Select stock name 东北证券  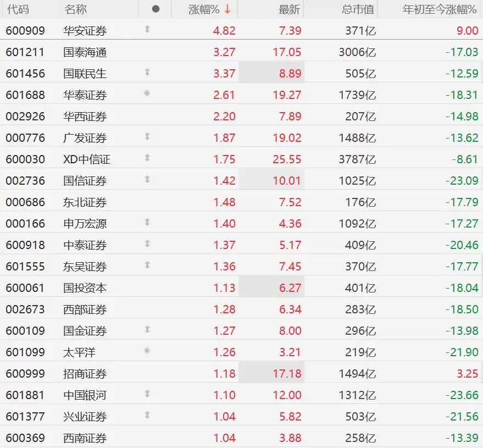85,202
